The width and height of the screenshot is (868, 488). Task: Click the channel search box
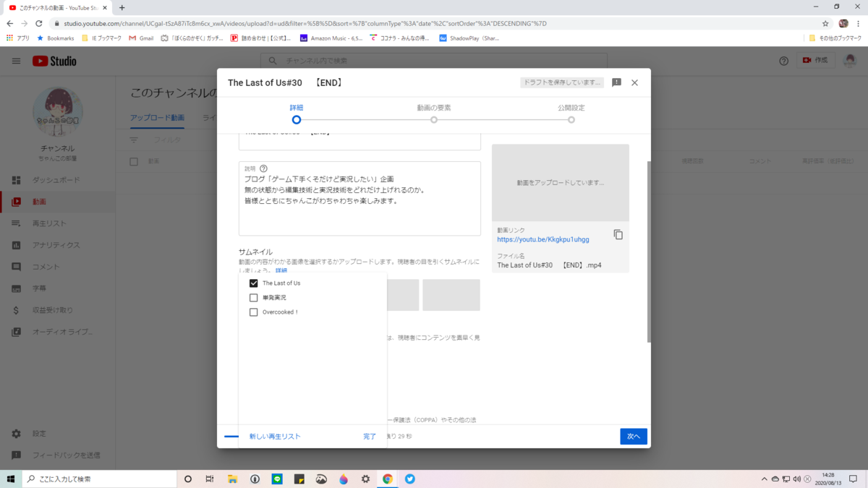pyautogui.click(x=434, y=61)
